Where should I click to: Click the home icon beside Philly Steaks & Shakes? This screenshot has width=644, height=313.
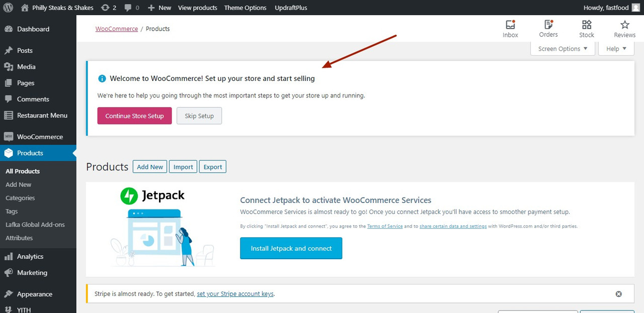[25, 8]
